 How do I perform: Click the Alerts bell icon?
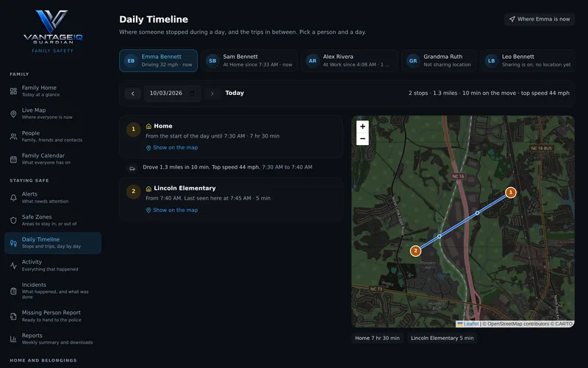13,197
